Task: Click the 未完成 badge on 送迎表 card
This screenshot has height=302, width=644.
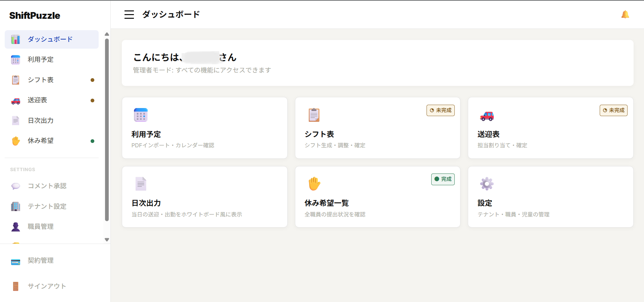Action: (x=613, y=110)
